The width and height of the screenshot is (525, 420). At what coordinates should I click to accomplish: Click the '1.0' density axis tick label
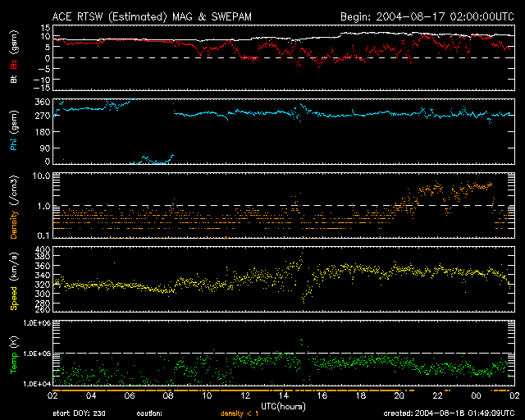click(x=43, y=206)
